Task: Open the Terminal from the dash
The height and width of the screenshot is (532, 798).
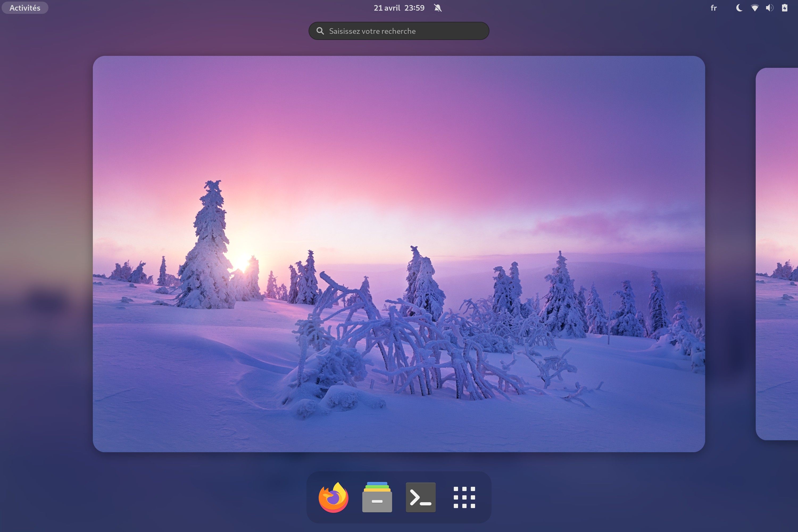Action: [x=420, y=497]
